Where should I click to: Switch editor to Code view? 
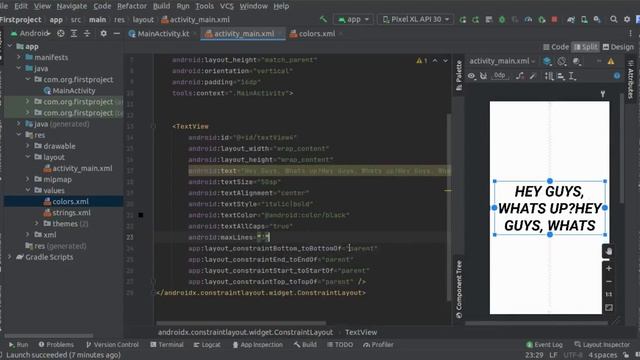click(556, 47)
